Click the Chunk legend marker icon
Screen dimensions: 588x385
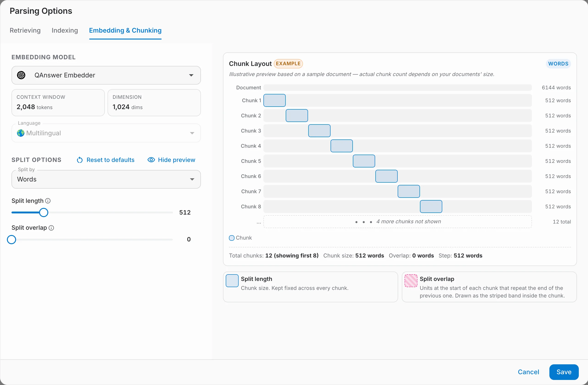tap(231, 238)
